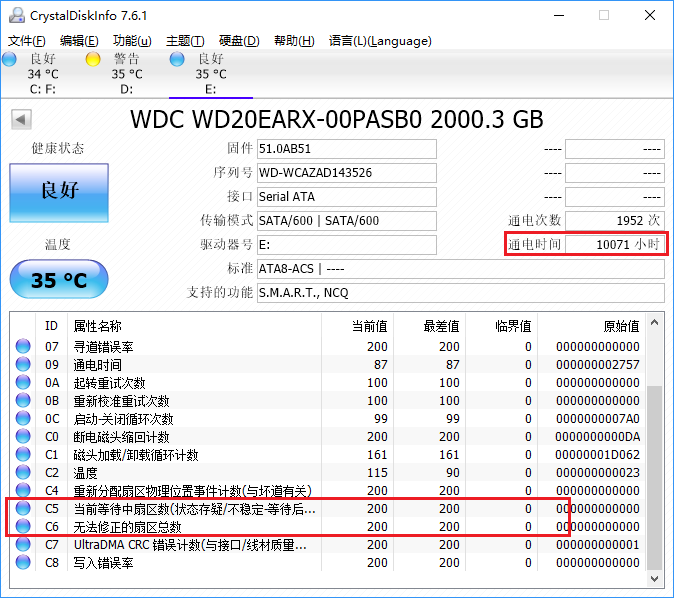Click the 临界值 column header

coord(501,326)
